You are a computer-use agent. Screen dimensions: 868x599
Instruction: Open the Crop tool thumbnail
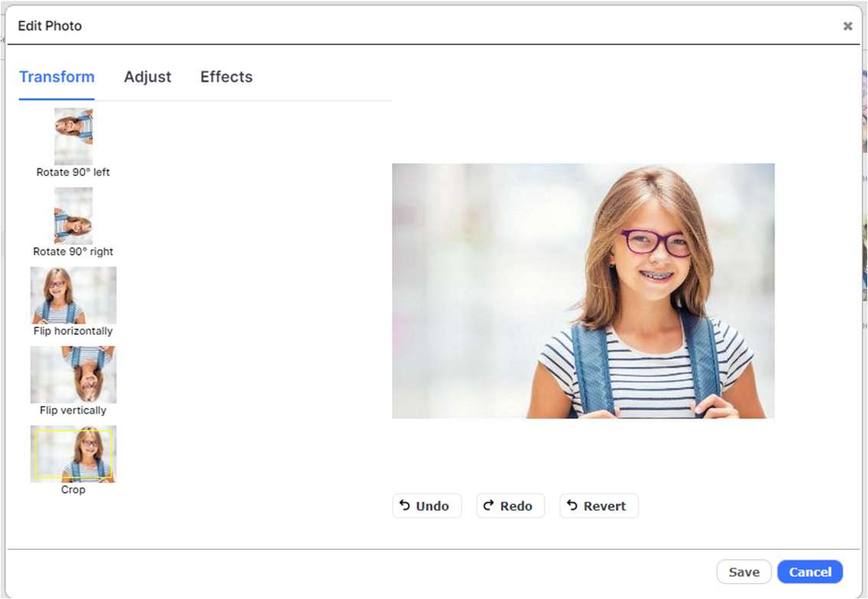[x=73, y=454]
